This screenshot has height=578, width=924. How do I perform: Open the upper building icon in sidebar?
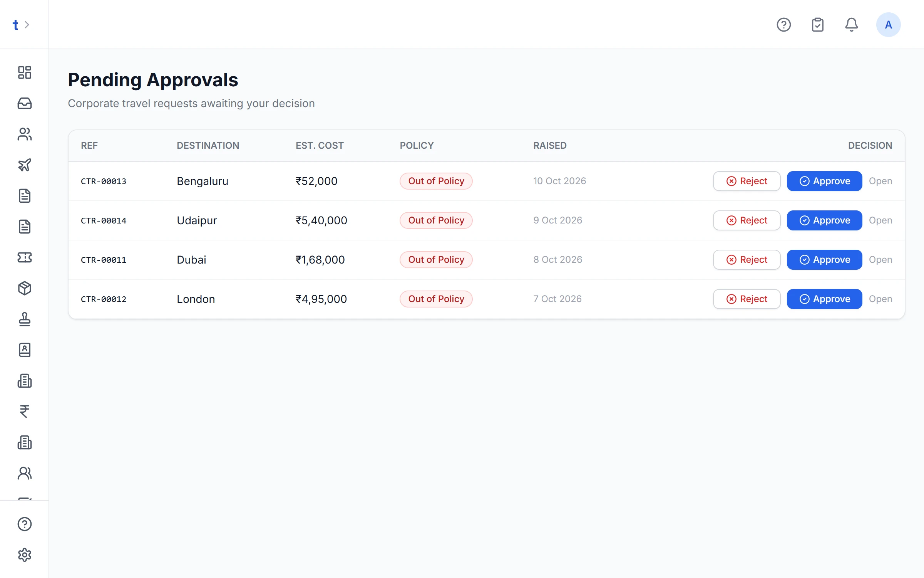[24, 381]
